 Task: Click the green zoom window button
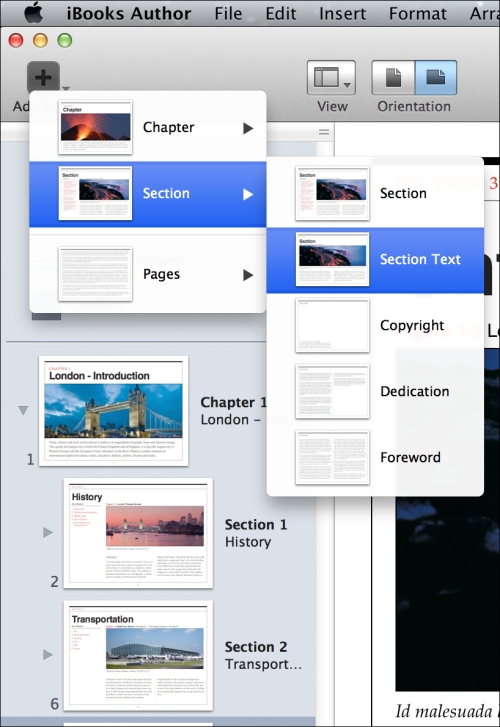(x=65, y=41)
